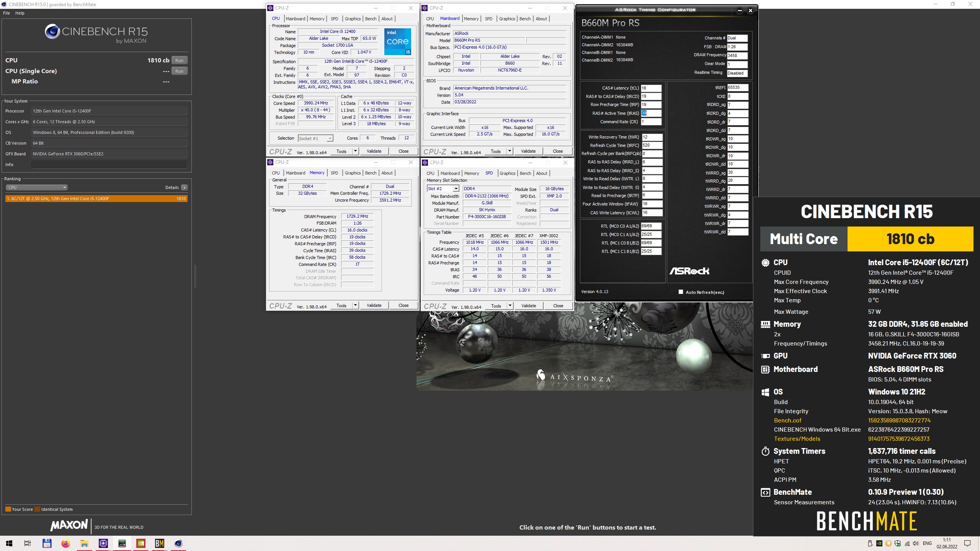Screen dimensions: 980x551
Task: Click the Safely Remove Hardware tray icon
Action: (870, 543)
